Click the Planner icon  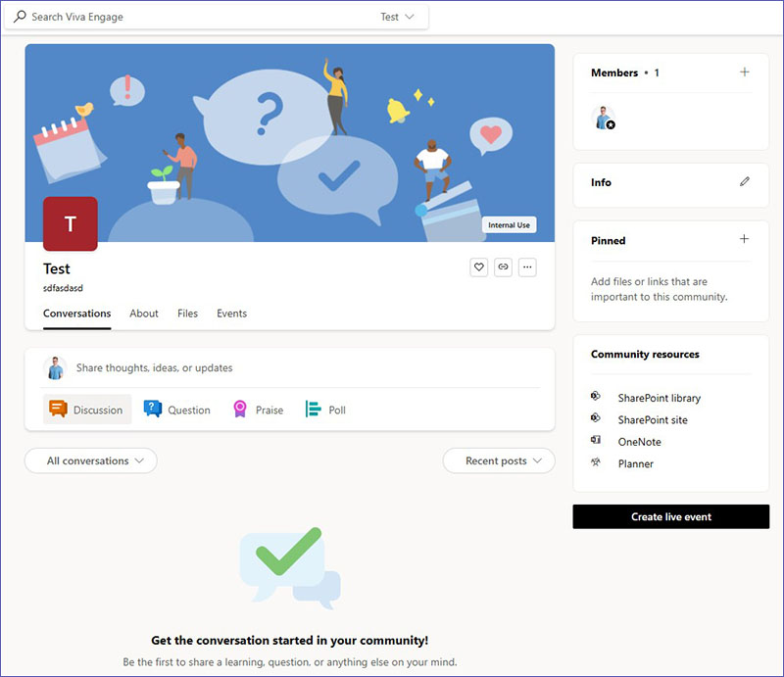point(596,462)
